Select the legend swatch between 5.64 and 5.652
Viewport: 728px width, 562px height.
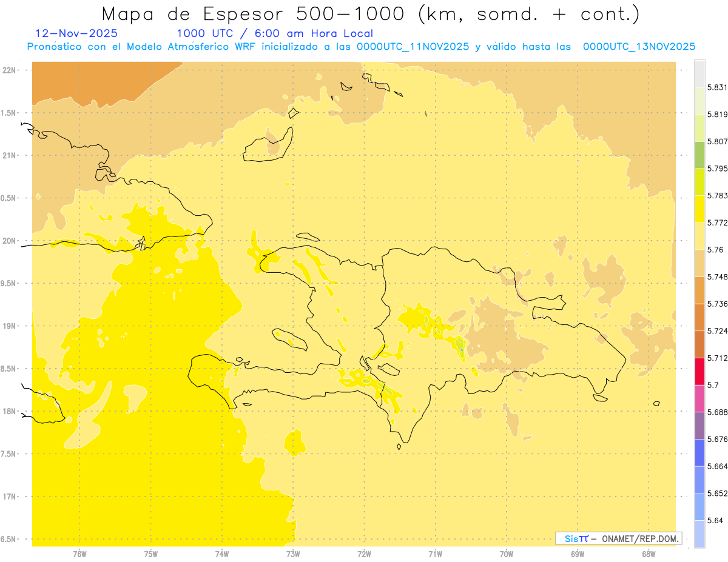coord(699,507)
